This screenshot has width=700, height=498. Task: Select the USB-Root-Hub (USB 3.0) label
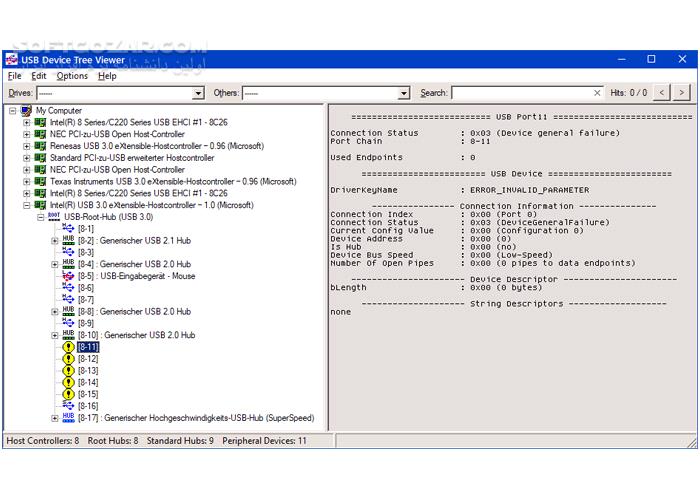[108, 217]
